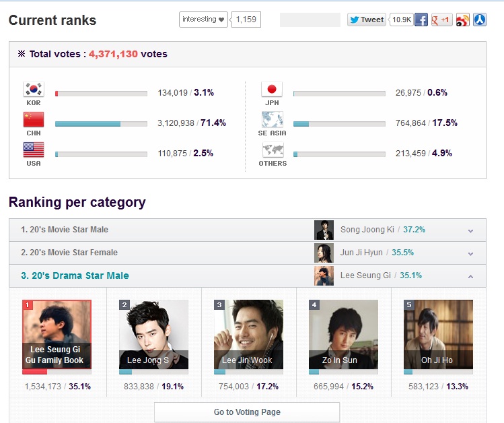504x423 pixels.
Task: Collapse 20's Drama Star Male category
Action: [x=248, y=275]
